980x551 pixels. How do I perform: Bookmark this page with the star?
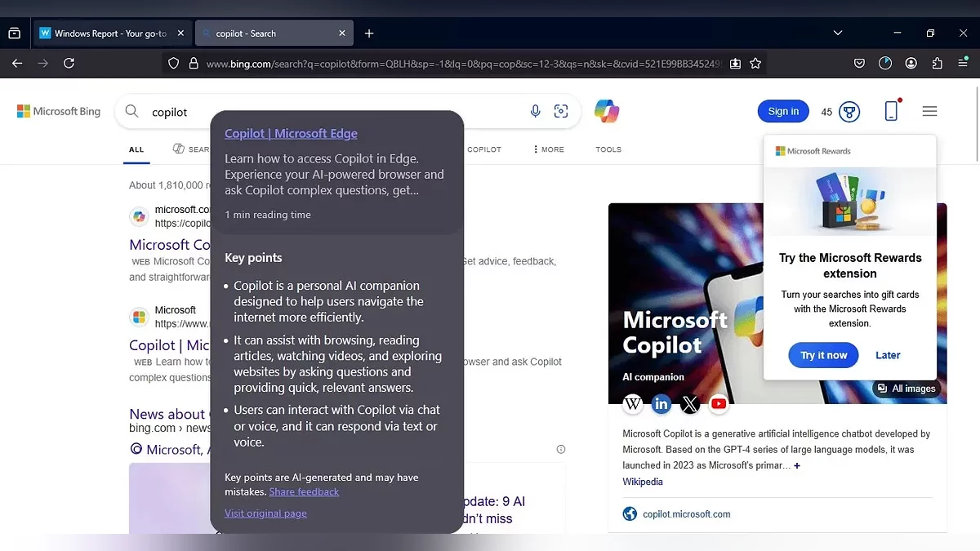point(755,63)
